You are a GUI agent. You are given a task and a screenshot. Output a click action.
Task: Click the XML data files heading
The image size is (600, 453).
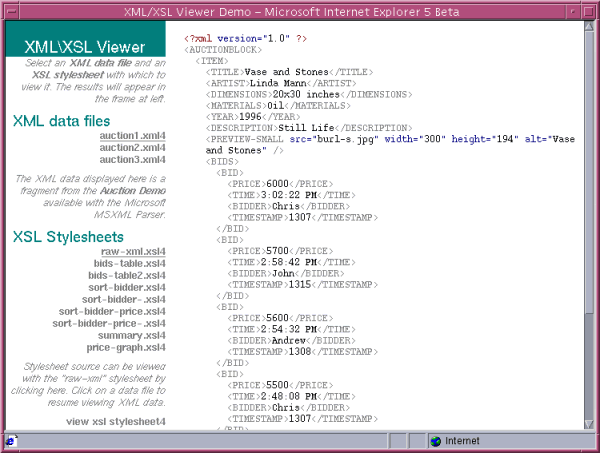point(61,121)
